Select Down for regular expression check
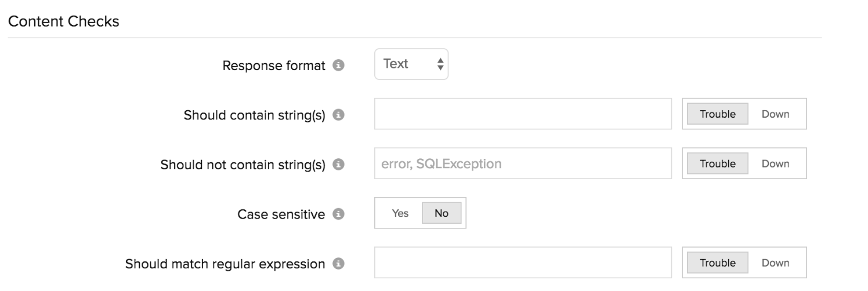868x291 pixels. [775, 263]
